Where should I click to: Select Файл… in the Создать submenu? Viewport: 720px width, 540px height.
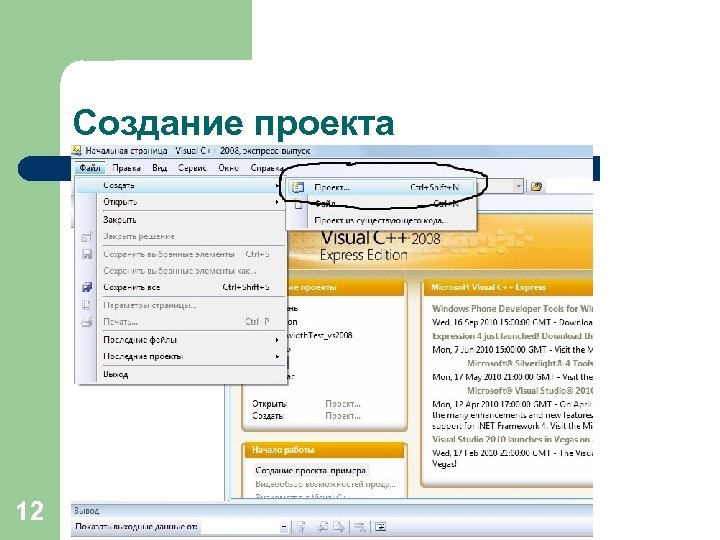381,203
